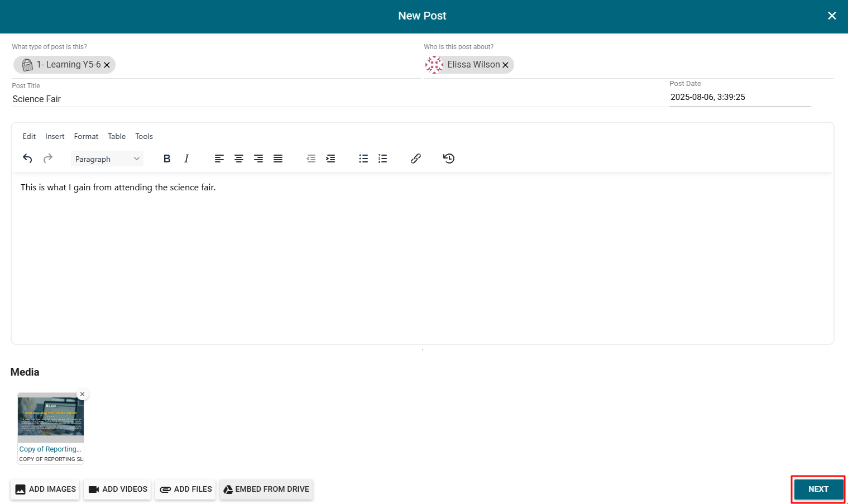Toggle italic text formatting
This screenshot has width=848, height=504.
tap(186, 159)
